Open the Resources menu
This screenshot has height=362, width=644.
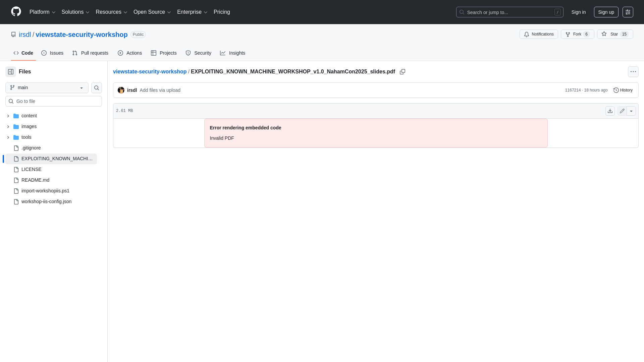tap(111, 12)
